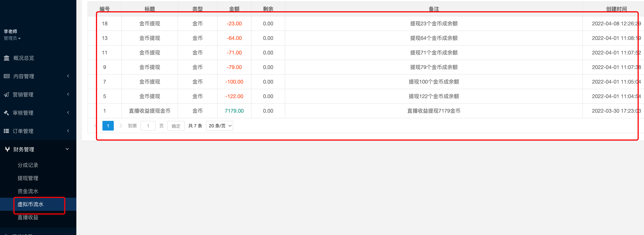Click remark 提现71个金币成余额
Viewport: 644px width, 235px height.
[x=434, y=53]
